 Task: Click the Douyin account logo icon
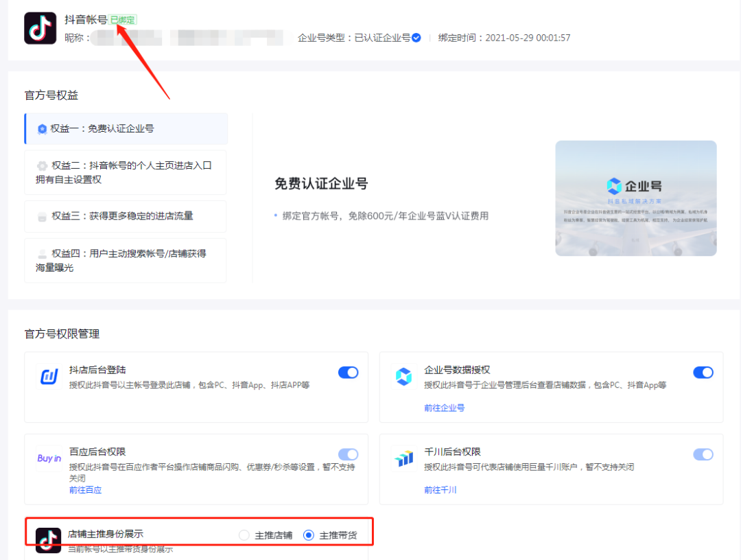pos(40,28)
